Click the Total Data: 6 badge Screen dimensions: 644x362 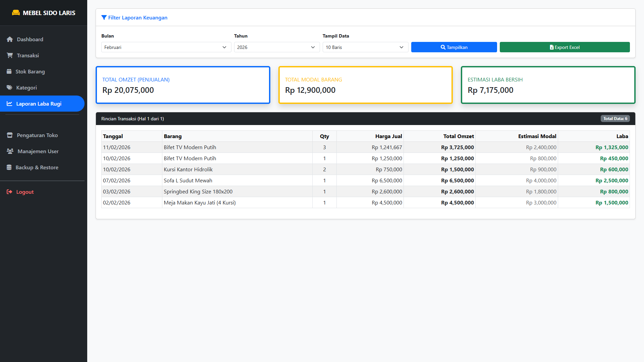615,119
